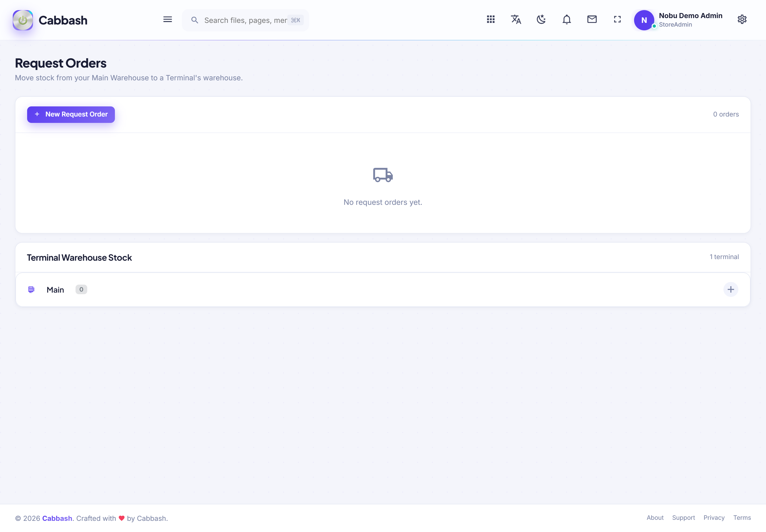This screenshot has height=532, width=766.
Task: Click the Cabbash brand name in header
Action: pos(63,20)
